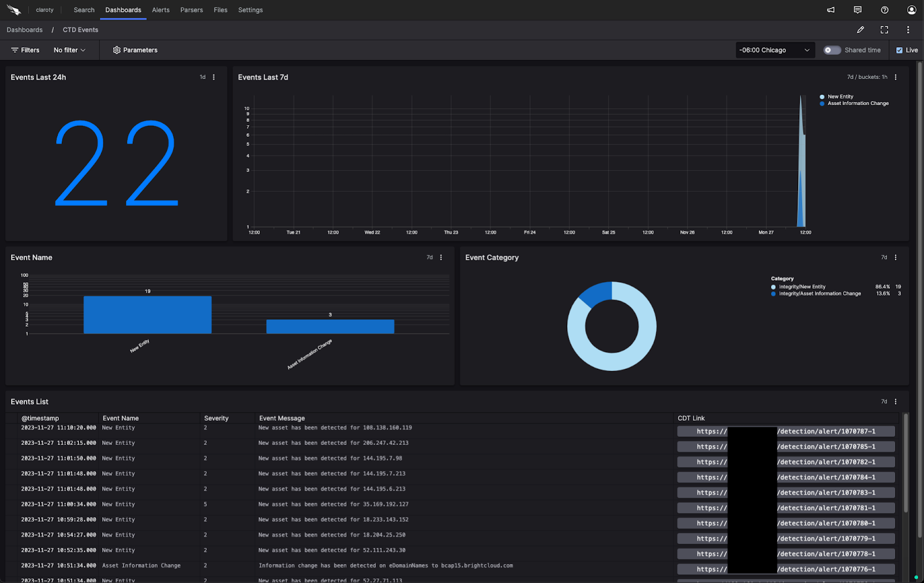Enter fullscreen mode for dashboard
Viewport: 924px width, 583px height.
pyautogui.click(x=884, y=30)
